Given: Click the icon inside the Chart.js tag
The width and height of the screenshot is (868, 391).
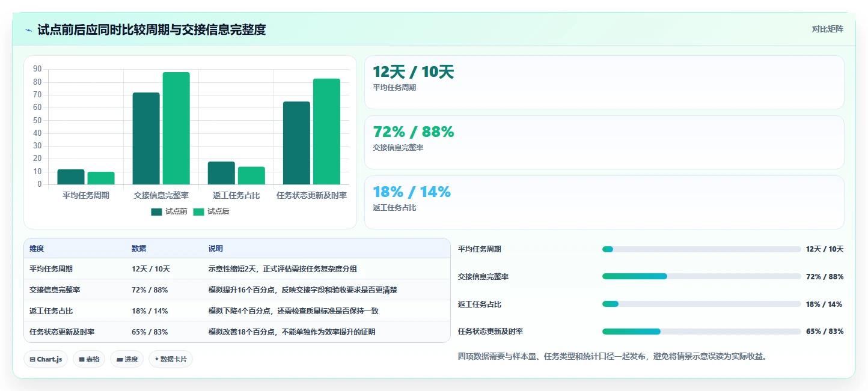Looking at the screenshot, I should 32,359.
